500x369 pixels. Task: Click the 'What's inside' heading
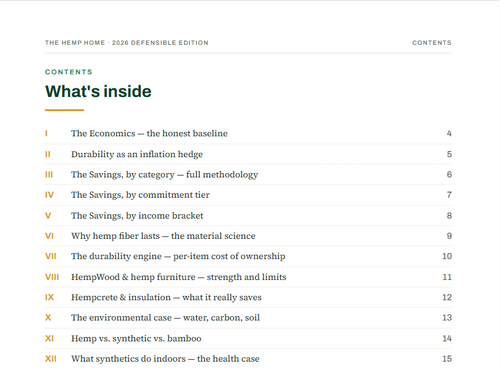click(x=98, y=91)
